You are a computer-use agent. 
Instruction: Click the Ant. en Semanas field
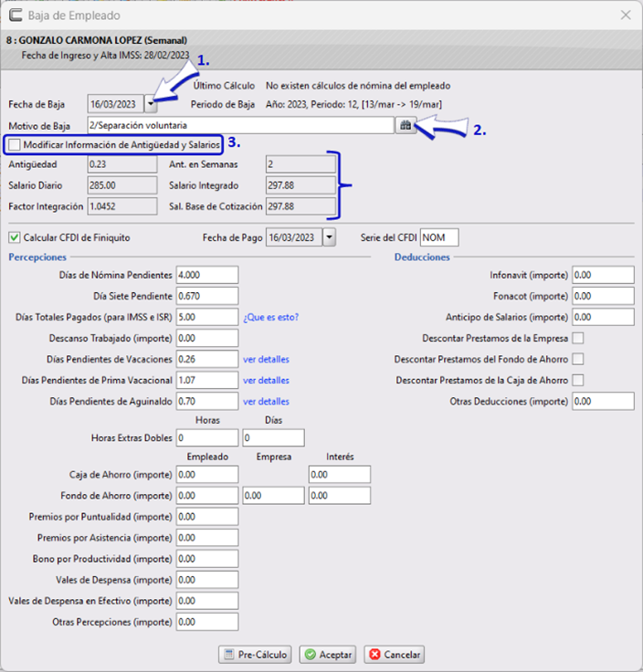[300, 164]
